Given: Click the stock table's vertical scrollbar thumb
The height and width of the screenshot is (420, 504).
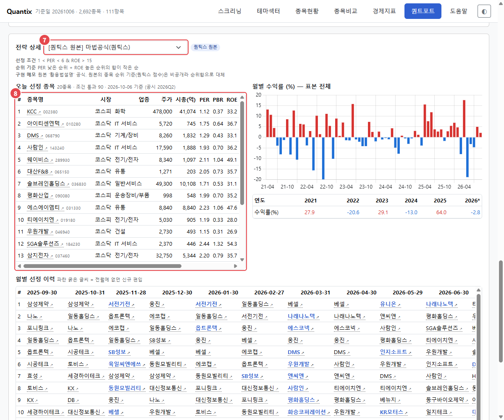Looking at the screenshot, I should pos(242,153).
